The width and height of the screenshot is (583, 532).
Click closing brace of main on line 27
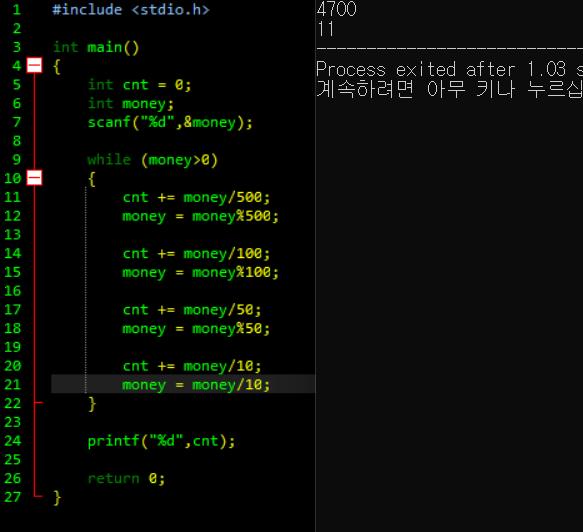pos(57,498)
